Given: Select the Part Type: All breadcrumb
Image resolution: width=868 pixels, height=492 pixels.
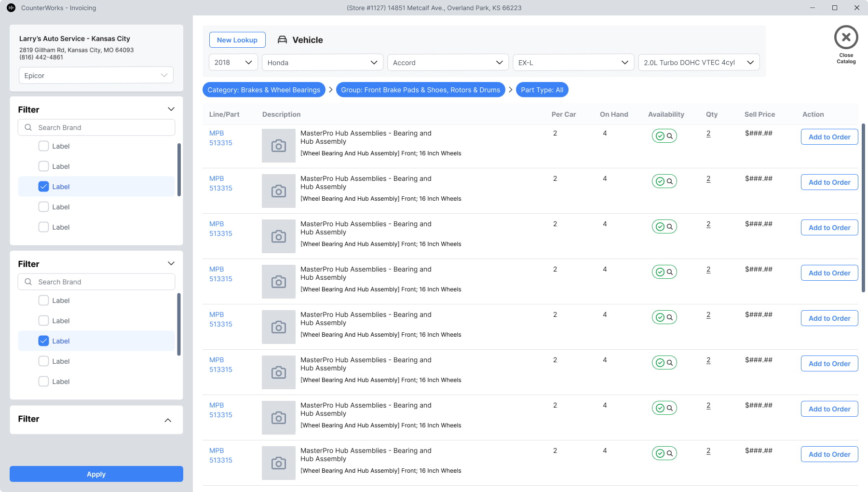Looking at the screenshot, I should [542, 90].
